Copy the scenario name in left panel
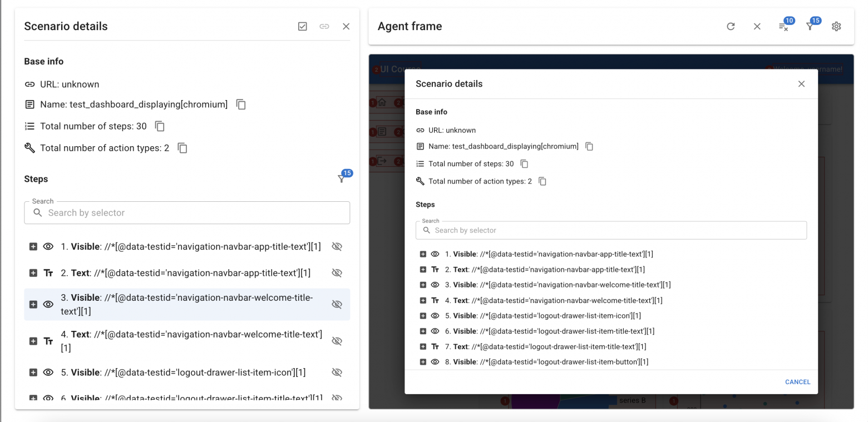 point(241,105)
